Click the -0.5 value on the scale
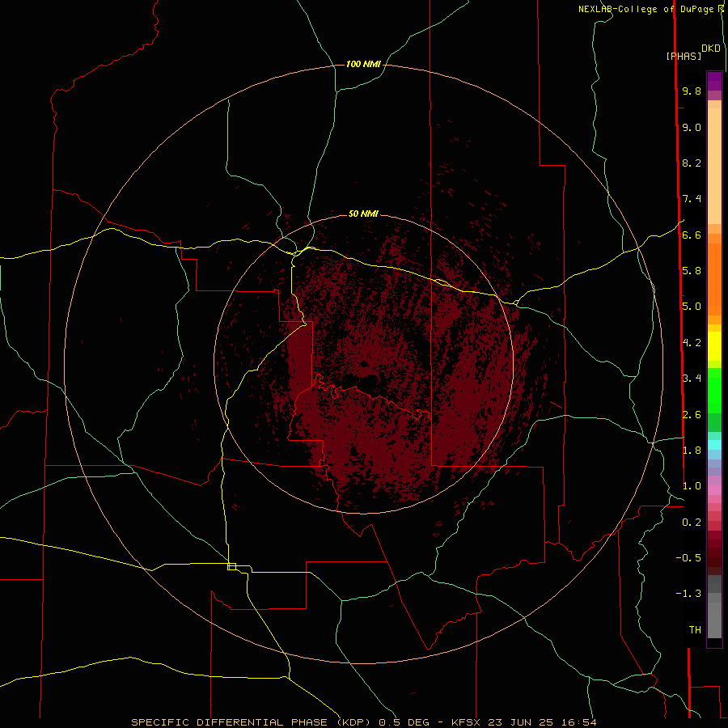Viewport: 728px width, 728px height. pyautogui.click(x=688, y=558)
